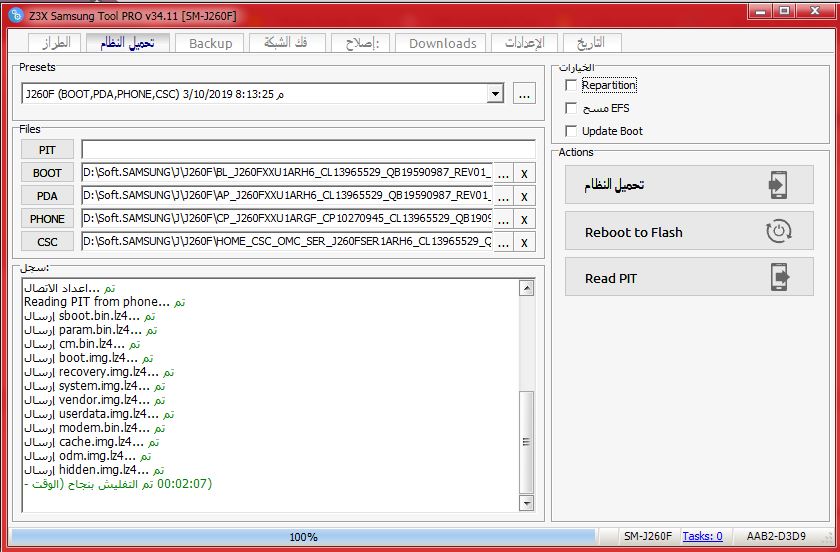
Task: Click log line cache.img.lz4
Action: point(92,442)
